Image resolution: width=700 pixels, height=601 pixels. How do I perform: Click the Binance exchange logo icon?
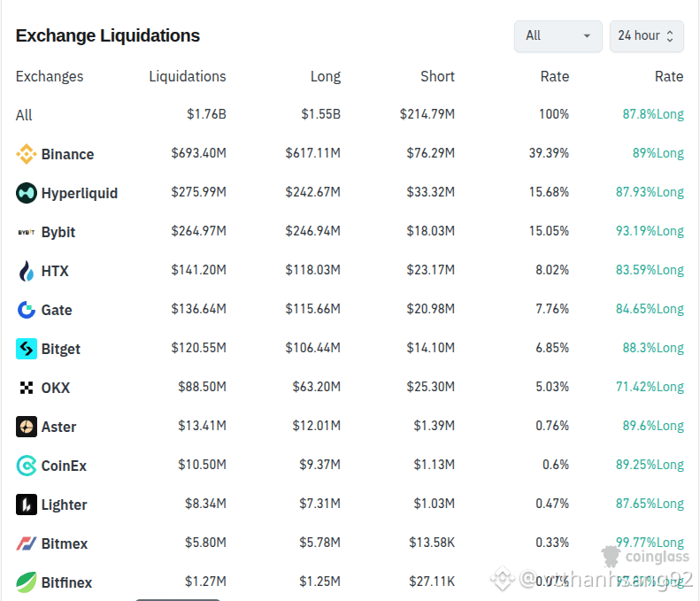(x=27, y=154)
